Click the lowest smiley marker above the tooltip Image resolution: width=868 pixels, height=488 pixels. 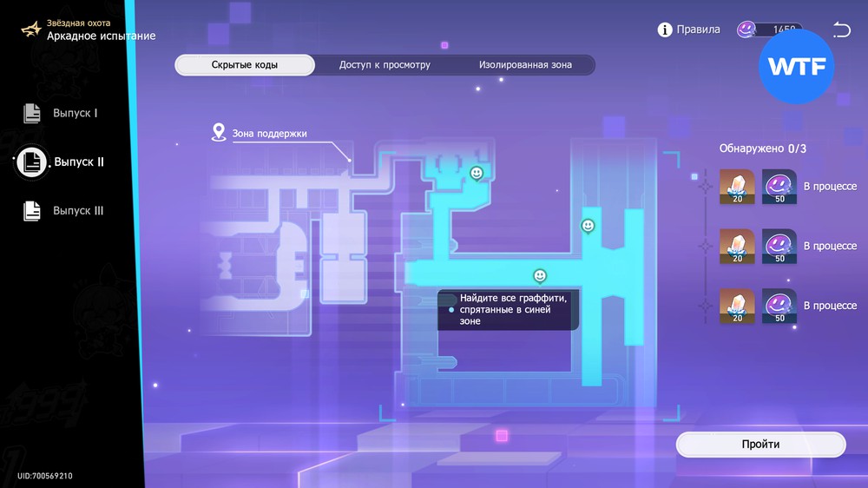pyautogui.click(x=540, y=276)
